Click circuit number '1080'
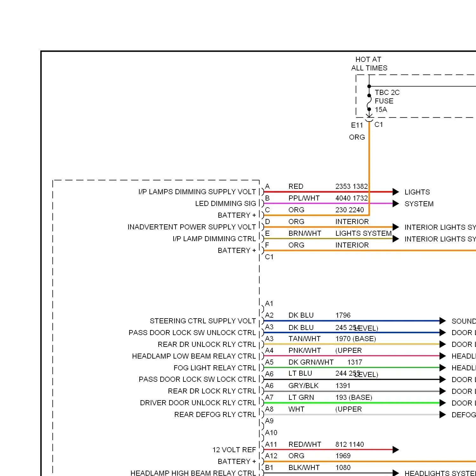This screenshot has height=476, width=476. [343, 467]
